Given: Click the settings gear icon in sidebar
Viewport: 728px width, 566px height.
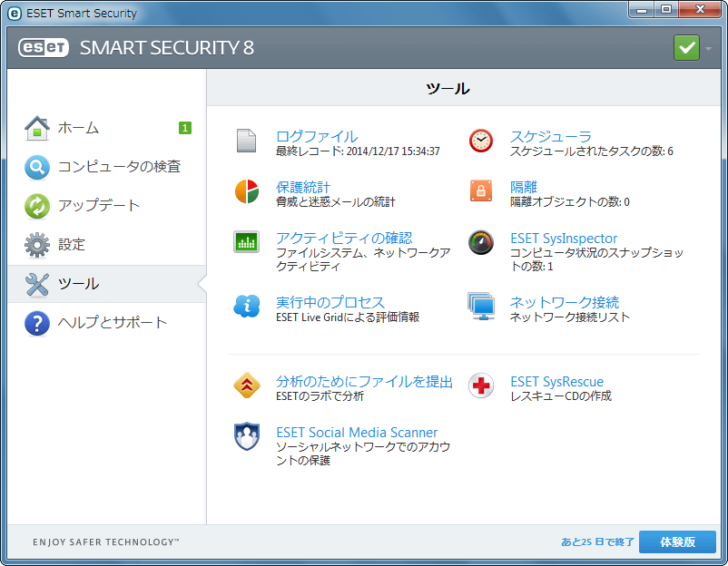Looking at the screenshot, I should tap(37, 245).
